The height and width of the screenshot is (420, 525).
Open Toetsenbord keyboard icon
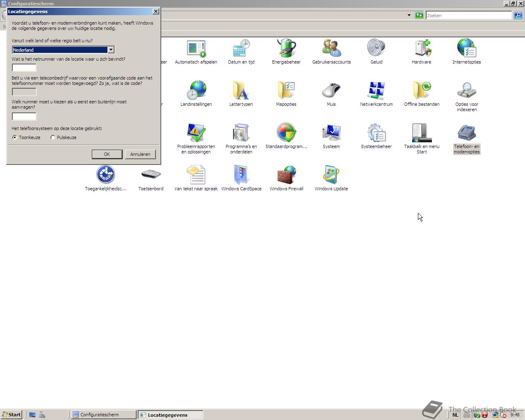pos(151,175)
